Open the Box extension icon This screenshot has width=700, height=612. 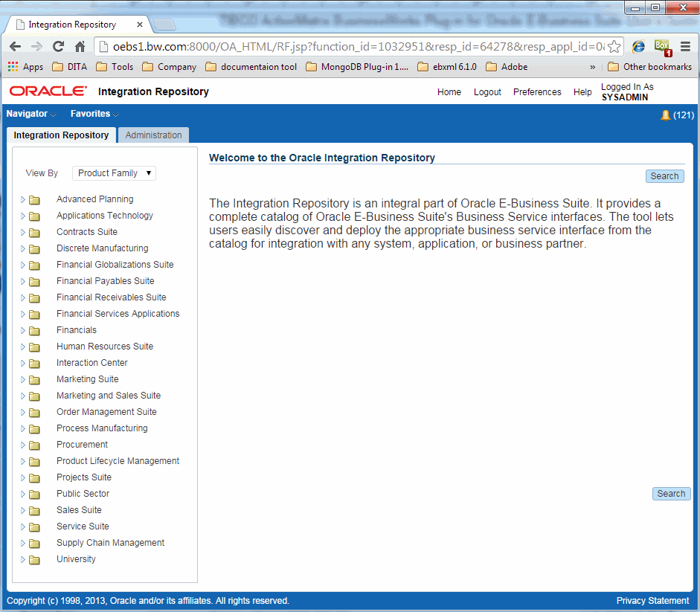pyautogui.click(x=663, y=48)
